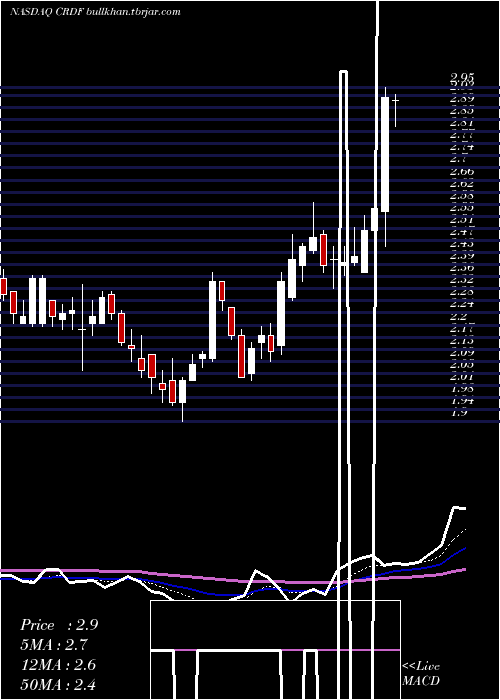Click the '5MA : 2.7' value
The image size is (500, 700).
[54, 645]
